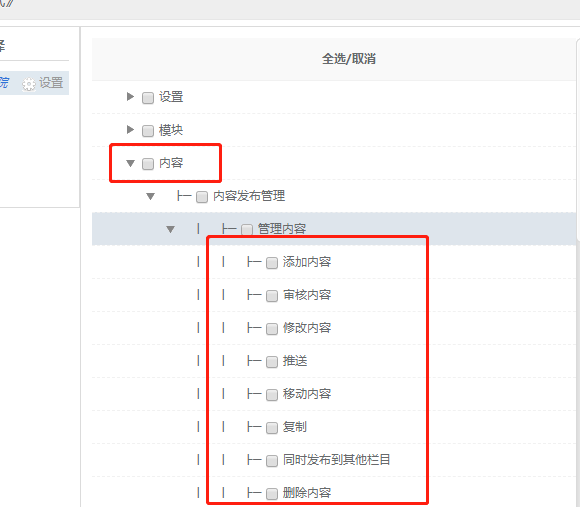Check the 审核内容 checkbox
This screenshot has width=580, height=507.
[x=272, y=296]
